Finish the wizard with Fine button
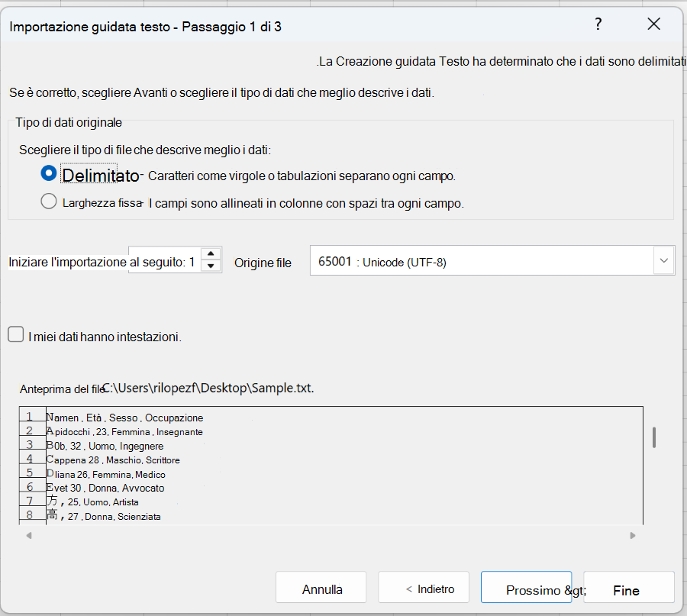This screenshot has height=616, width=687. click(x=629, y=587)
